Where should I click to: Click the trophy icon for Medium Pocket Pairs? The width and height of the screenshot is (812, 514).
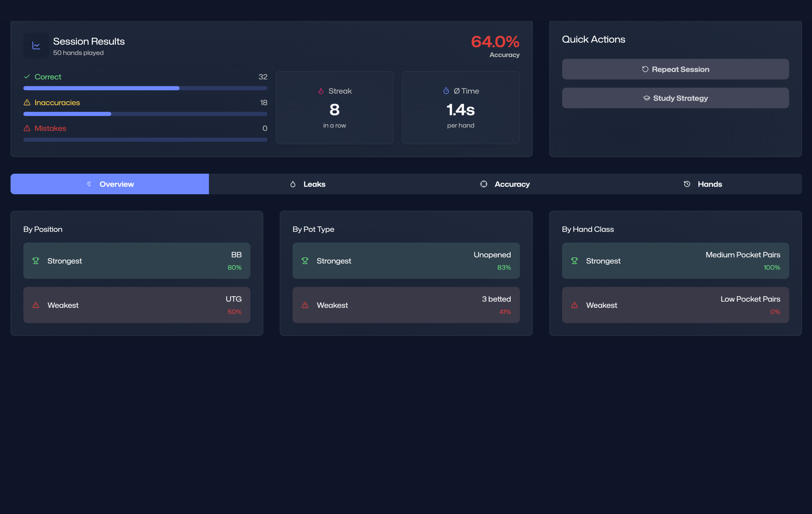click(574, 261)
